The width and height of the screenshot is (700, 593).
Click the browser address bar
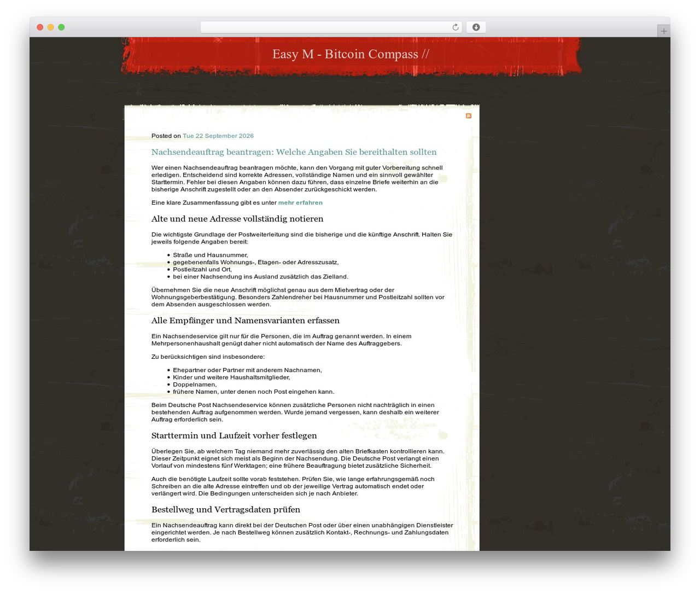click(x=331, y=27)
